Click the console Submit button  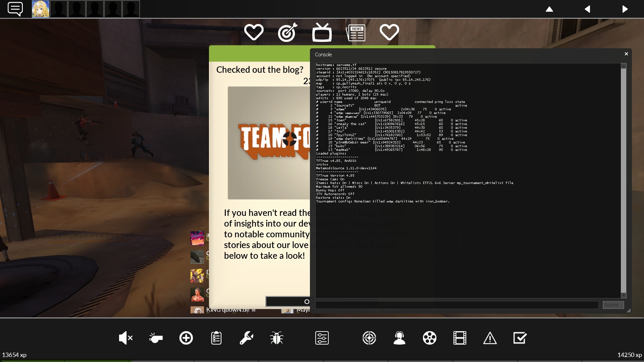[x=613, y=305]
